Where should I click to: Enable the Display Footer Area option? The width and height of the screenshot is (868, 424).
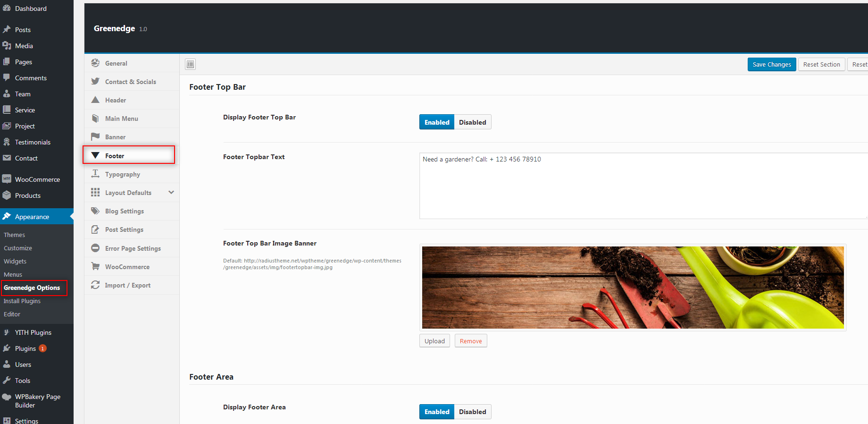[437, 412]
